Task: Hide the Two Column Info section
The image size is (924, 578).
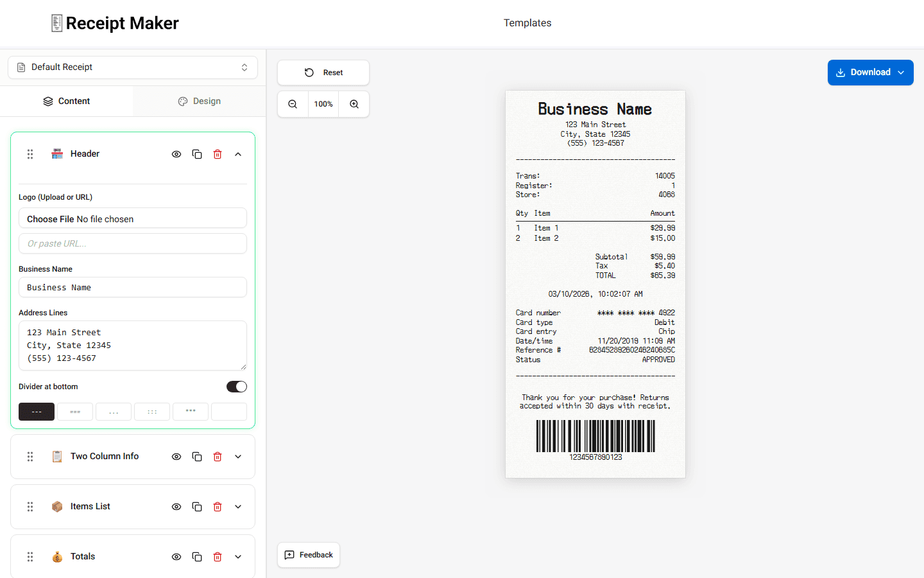Action: click(176, 456)
